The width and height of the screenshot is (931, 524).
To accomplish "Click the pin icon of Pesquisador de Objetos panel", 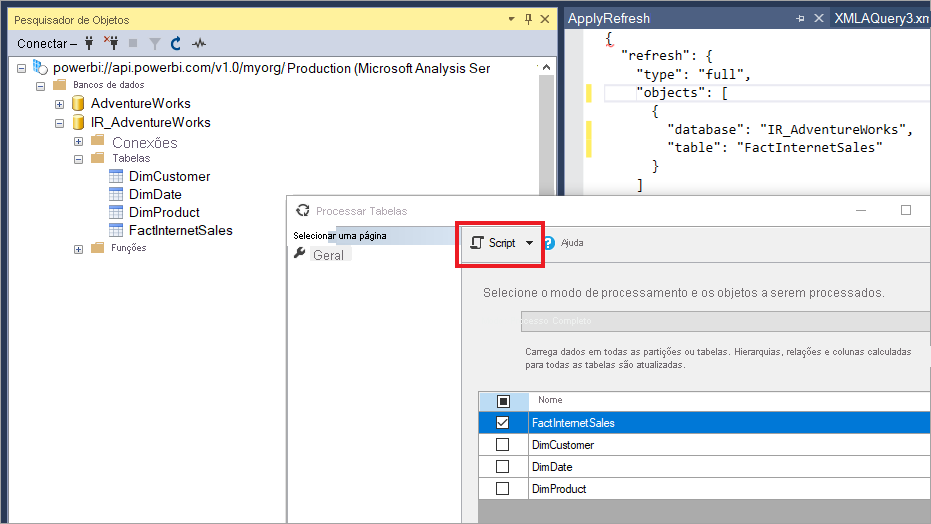I will pyautogui.click(x=528, y=19).
